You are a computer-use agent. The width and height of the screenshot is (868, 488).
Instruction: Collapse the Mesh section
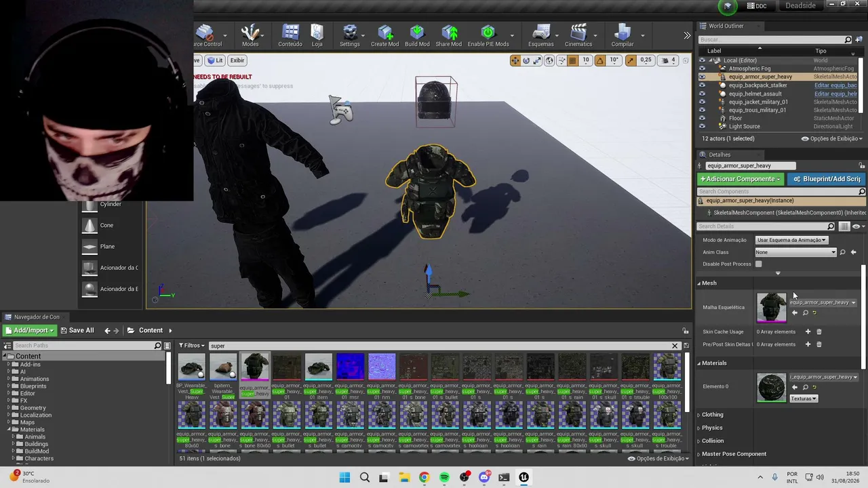click(699, 283)
